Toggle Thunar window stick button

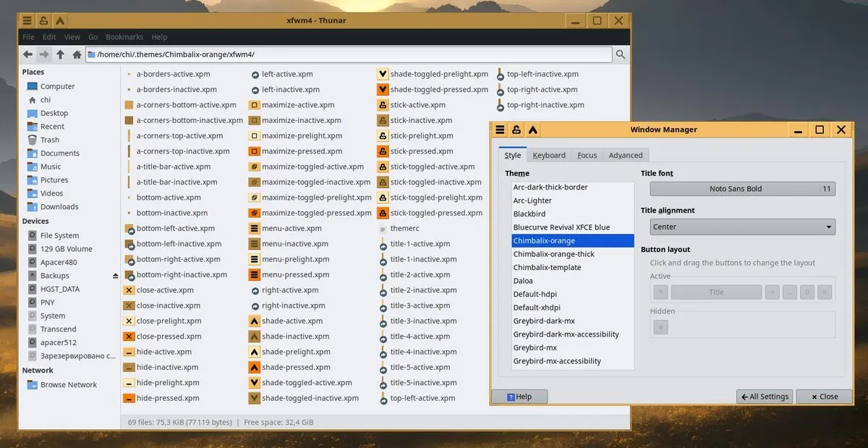point(43,20)
